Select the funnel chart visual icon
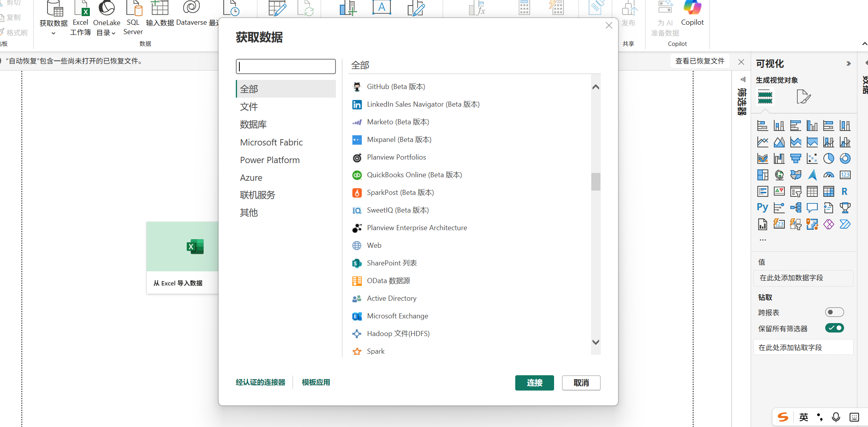Image resolution: width=868 pixels, height=427 pixels. [795, 158]
